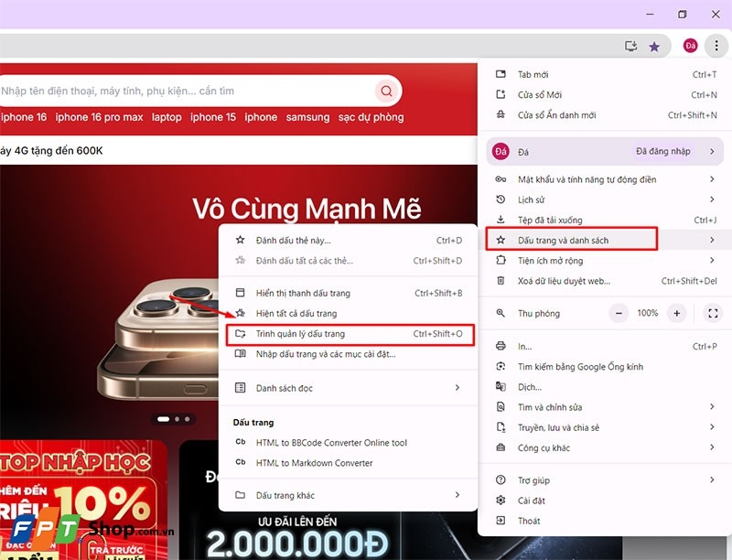Click the Cửa sổ Mới icon
The height and width of the screenshot is (560, 732).
click(501, 94)
